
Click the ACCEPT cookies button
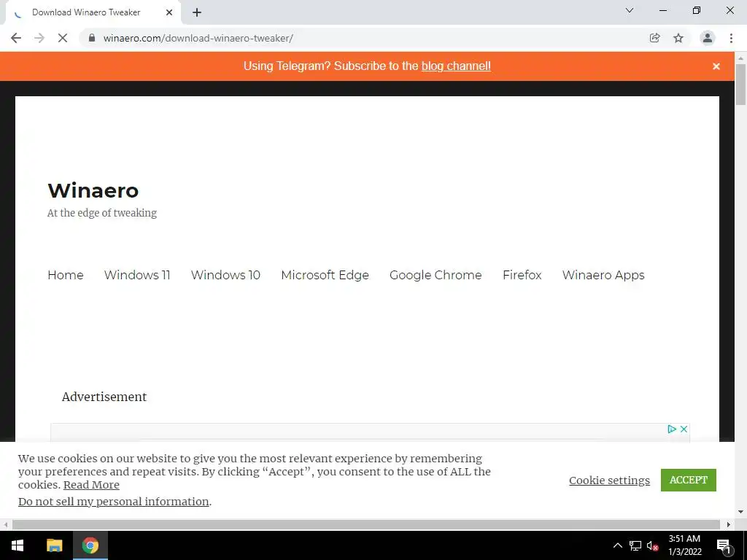pyautogui.click(x=689, y=480)
